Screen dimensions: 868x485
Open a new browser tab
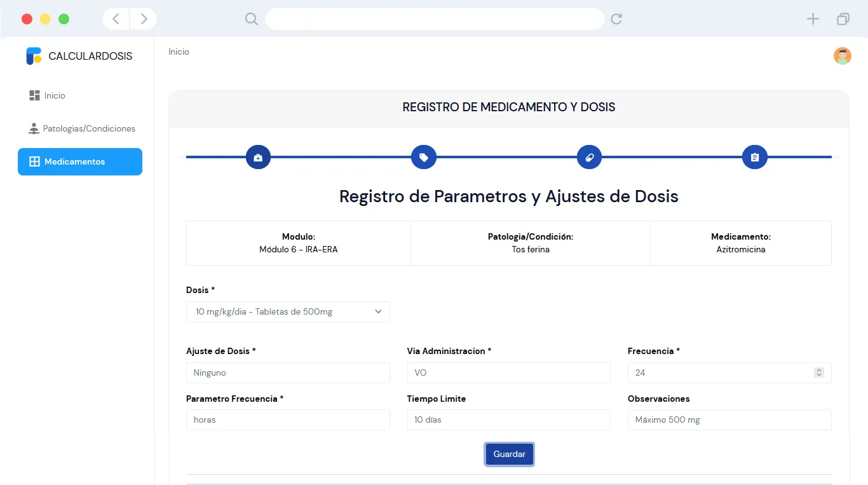click(813, 19)
